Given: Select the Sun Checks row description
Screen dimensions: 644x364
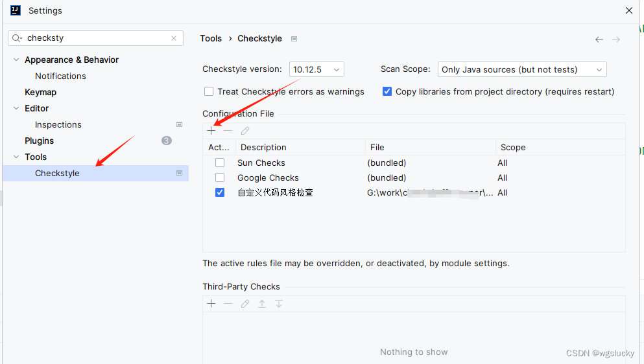Looking at the screenshot, I should (x=261, y=163).
